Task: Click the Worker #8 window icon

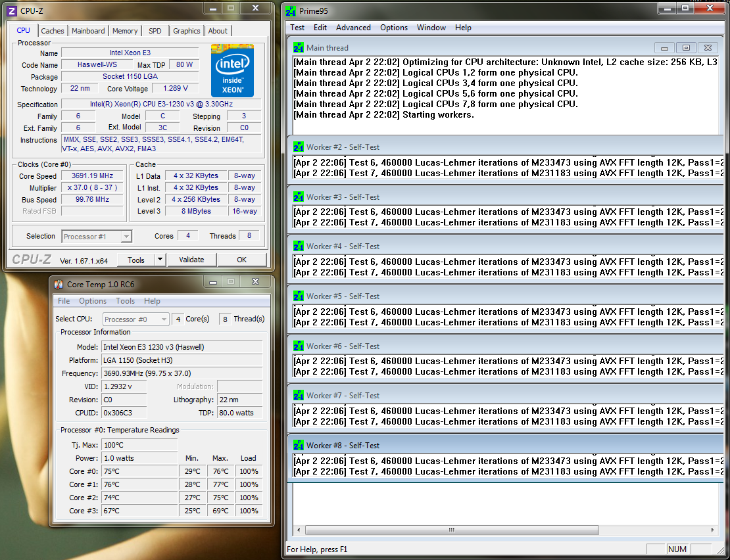Action: [x=299, y=446]
